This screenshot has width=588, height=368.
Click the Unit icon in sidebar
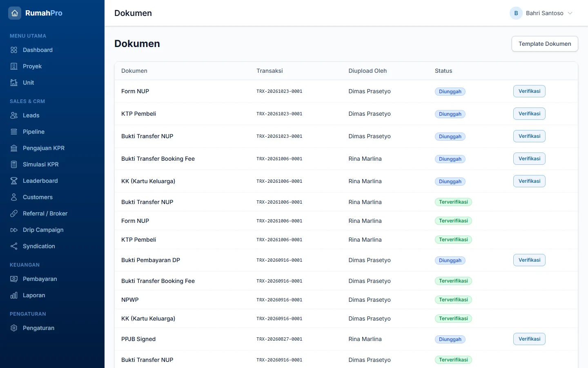coord(14,83)
